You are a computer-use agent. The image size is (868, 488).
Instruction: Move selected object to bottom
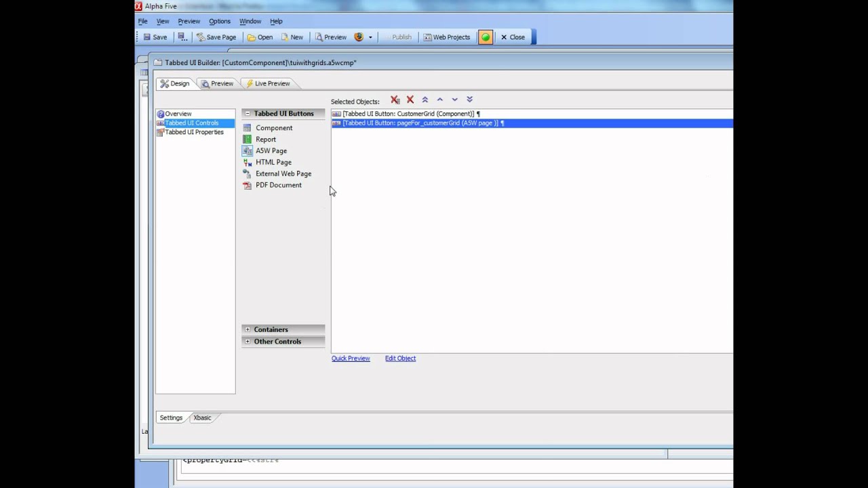(470, 100)
